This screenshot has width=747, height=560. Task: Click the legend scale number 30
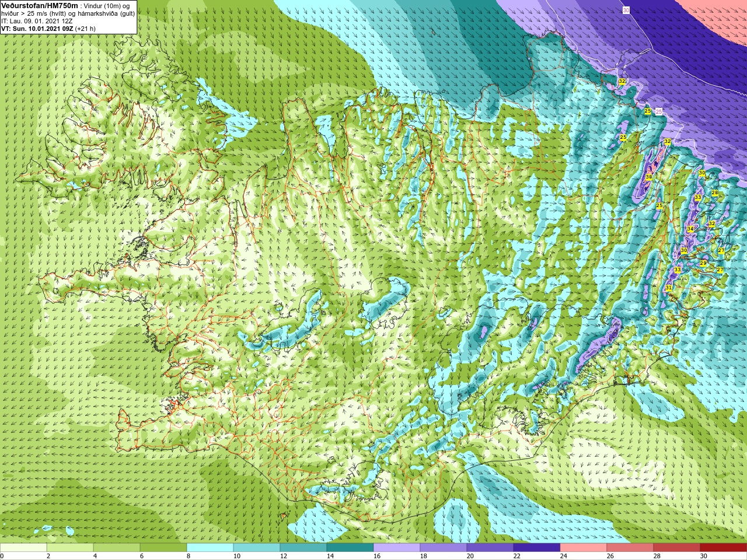coord(704,556)
